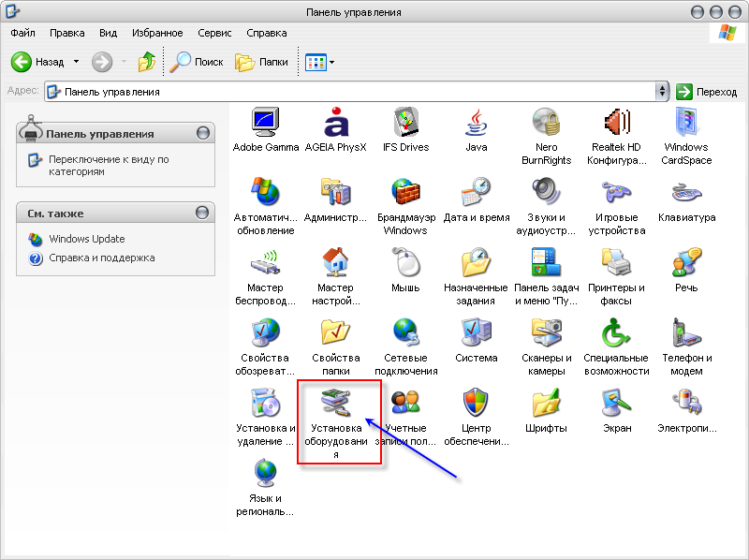Viewport: 749px width, 560px height.
Task: Open the Adobe Gamma applet
Action: click(266, 129)
